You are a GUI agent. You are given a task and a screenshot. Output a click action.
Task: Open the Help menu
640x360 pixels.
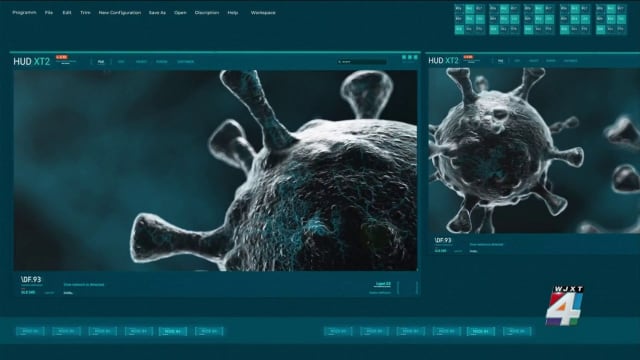[x=233, y=13]
